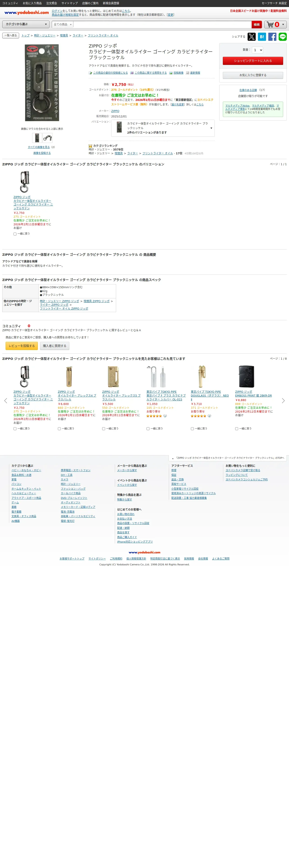Jump to page top via TOPへ link
This screenshot has height=868, width=289.
point(228,458)
